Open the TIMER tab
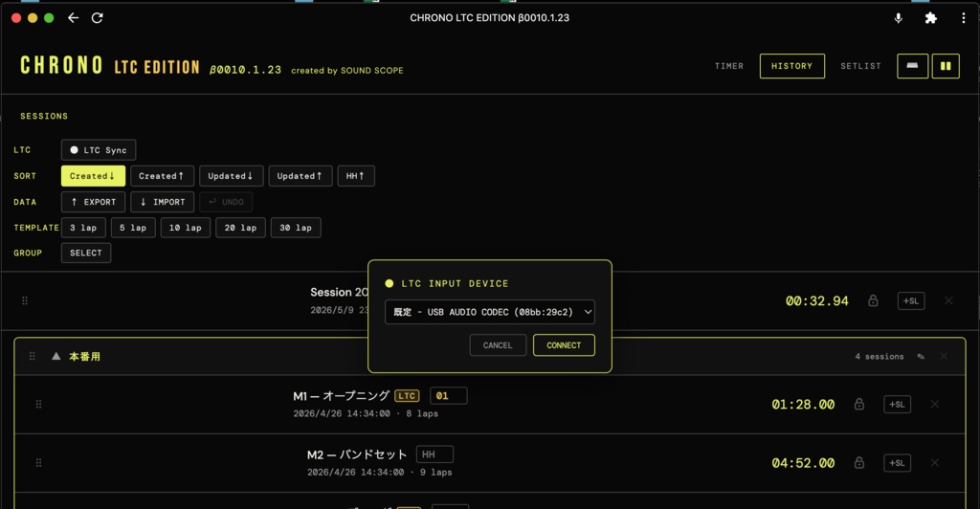The height and width of the screenshot is (509, 980). (x=729, y=66)
